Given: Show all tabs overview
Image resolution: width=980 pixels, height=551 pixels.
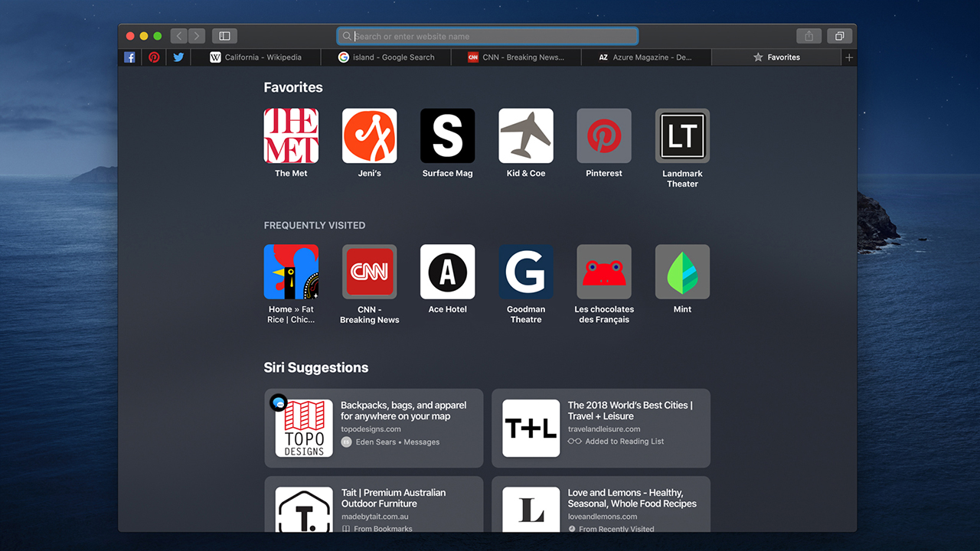Looking at the screenshot, I should (839, 36).
